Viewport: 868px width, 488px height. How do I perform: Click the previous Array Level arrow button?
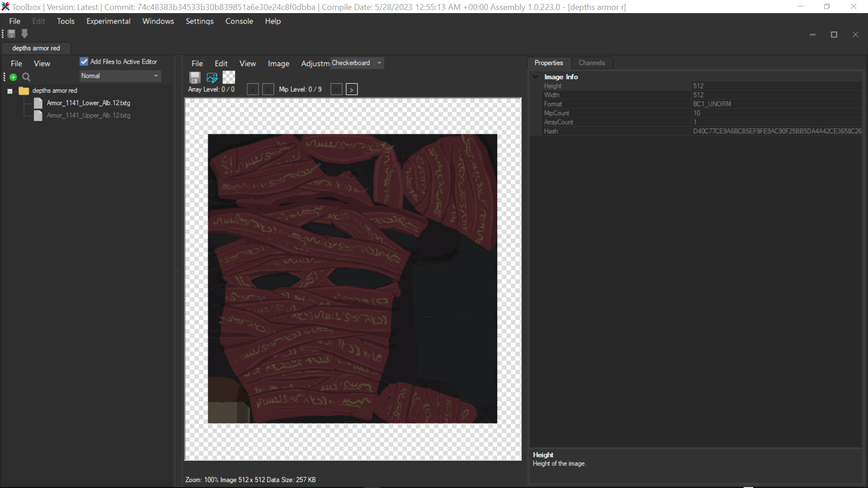(253, 89)
